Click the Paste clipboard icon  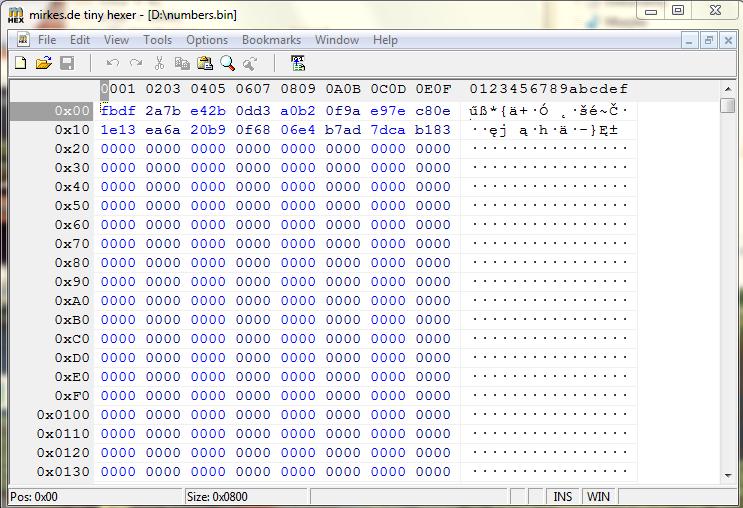[205, 63]
